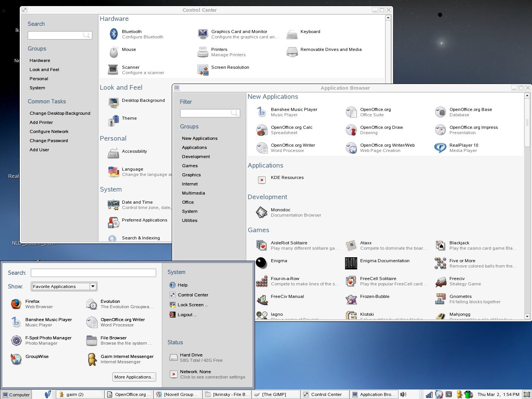The image size is (532, 399).
Task: Click the Keyboard icon in Hardware
Action: [x=292, y=35]
